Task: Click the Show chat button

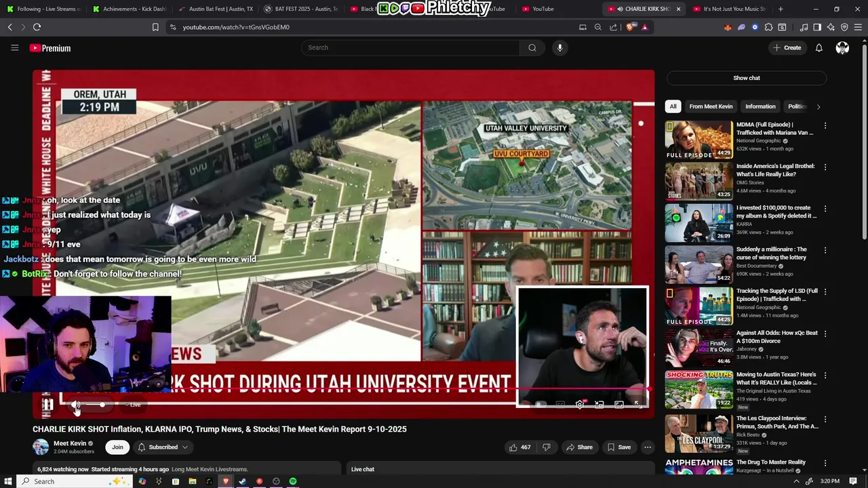Action: point(747,78)
